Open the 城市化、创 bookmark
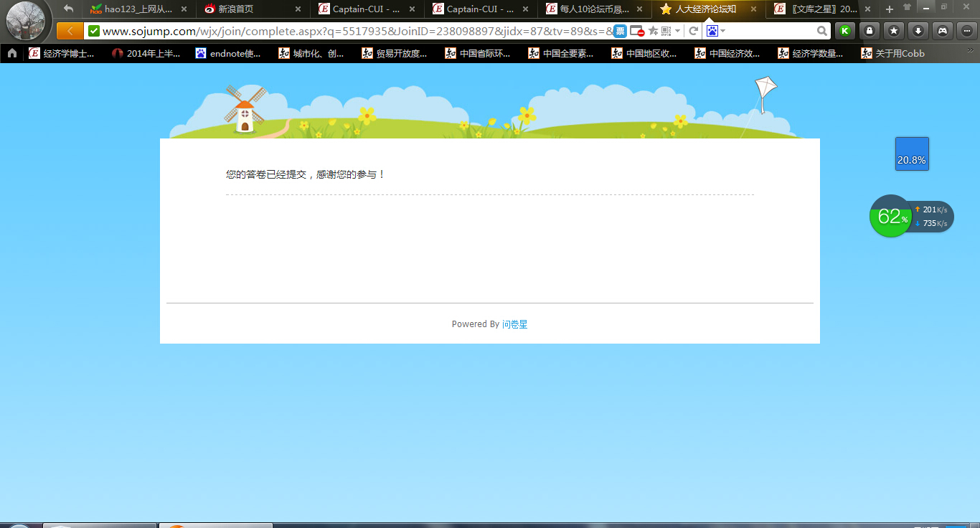The height and width of the screenshot is (528, 980). [311, 53]
